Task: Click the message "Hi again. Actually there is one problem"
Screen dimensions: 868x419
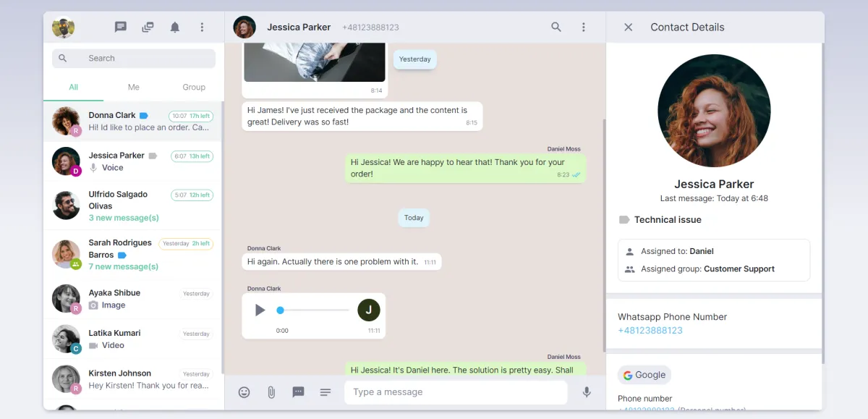Action: click(x=341, y=261)
